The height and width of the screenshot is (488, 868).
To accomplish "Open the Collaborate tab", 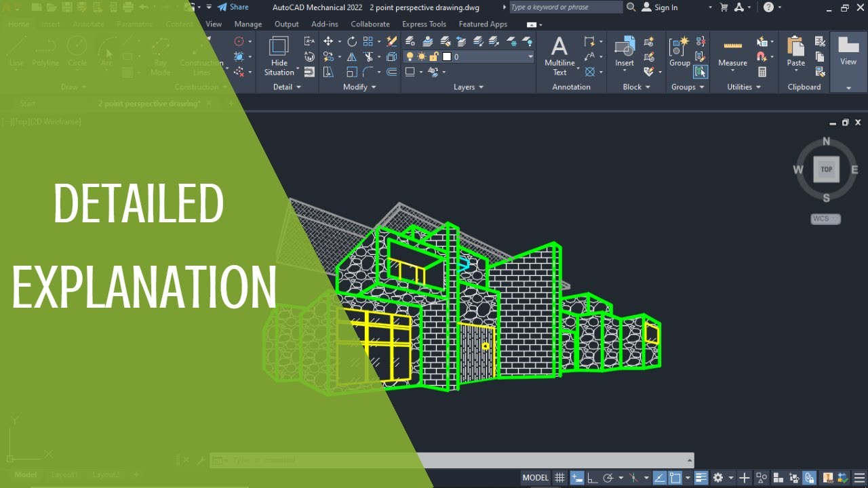I will [x=370, y=24].
